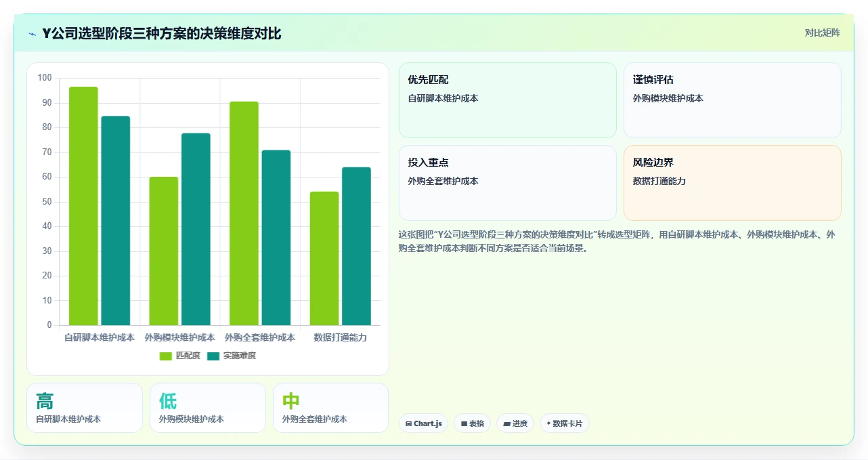Select the 实施难度 bar for 外购模块维护成本
This screenshot has width=868, height=460.
(x=196, y=229)
